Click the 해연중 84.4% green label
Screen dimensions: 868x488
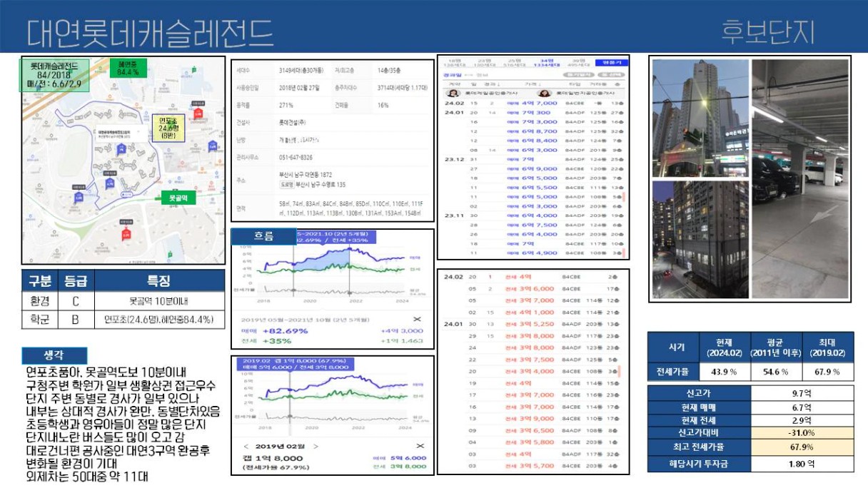128,68
